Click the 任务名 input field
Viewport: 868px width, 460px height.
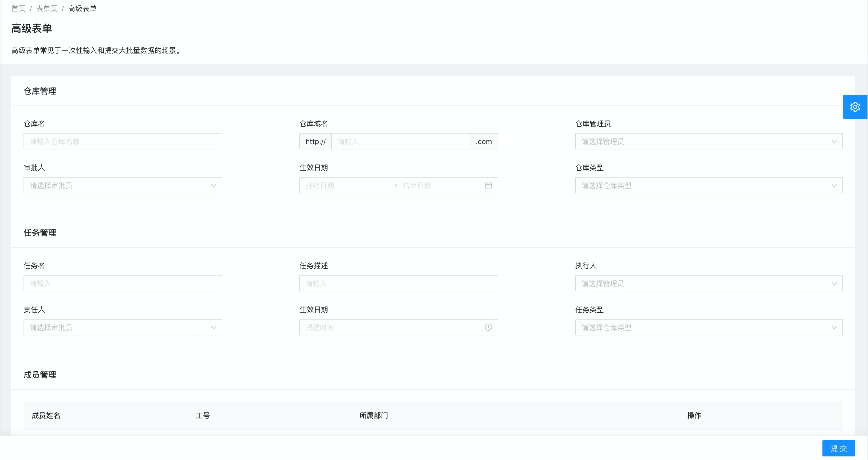(123, 283)
